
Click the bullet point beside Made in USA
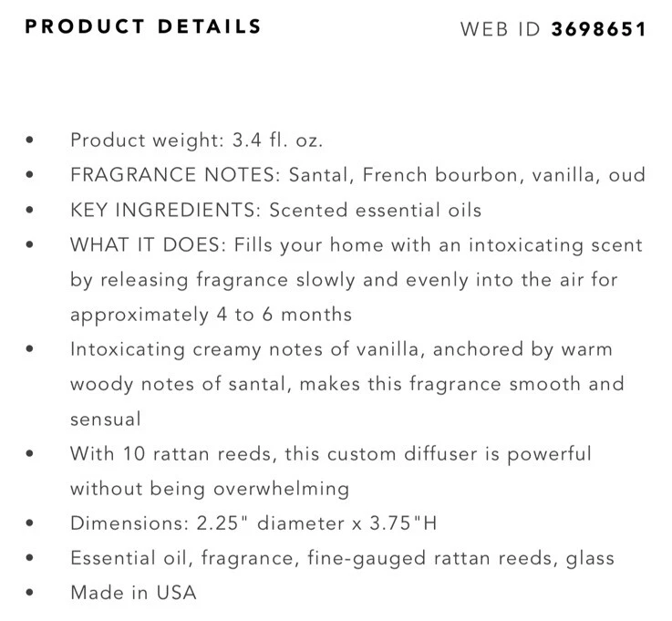(31, 594)
